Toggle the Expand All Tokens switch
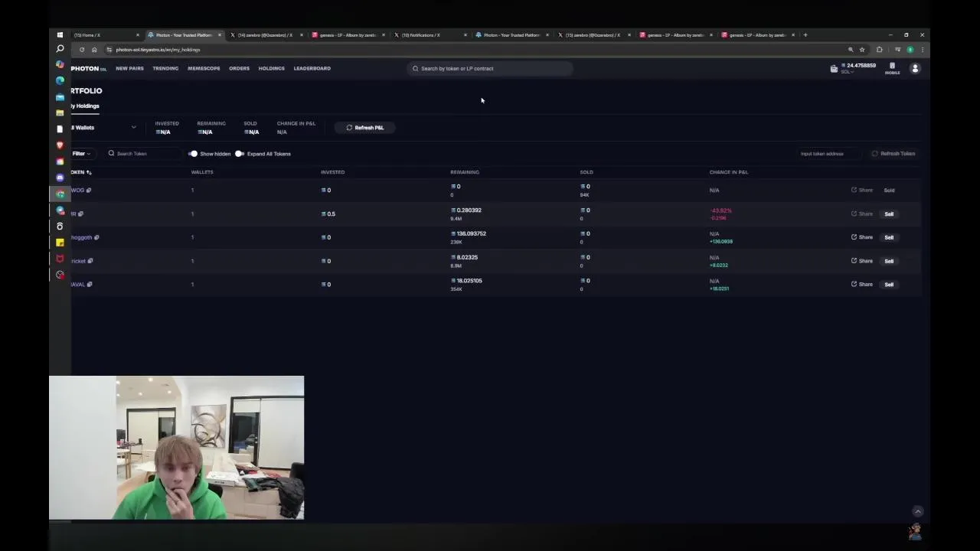This screenshot has width=980, height=551. (x=240, y=154)
